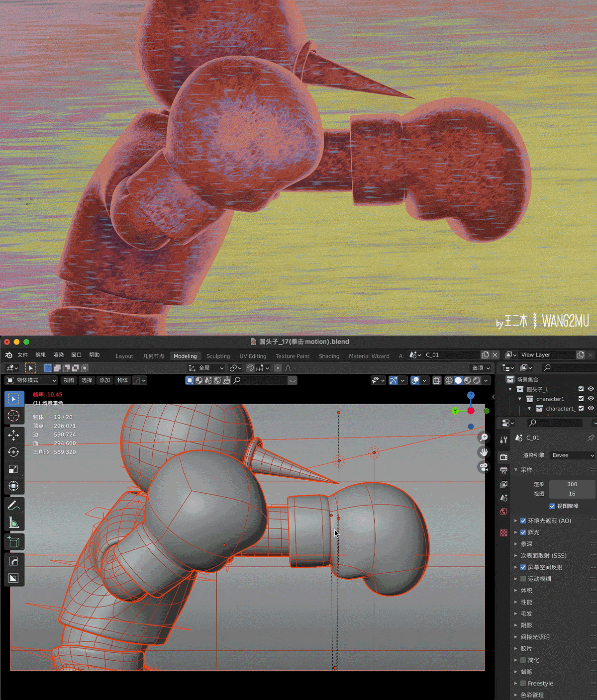Click the Z axis on navigation gizmo
Screen dimensions: 597x700
(471, 395)
